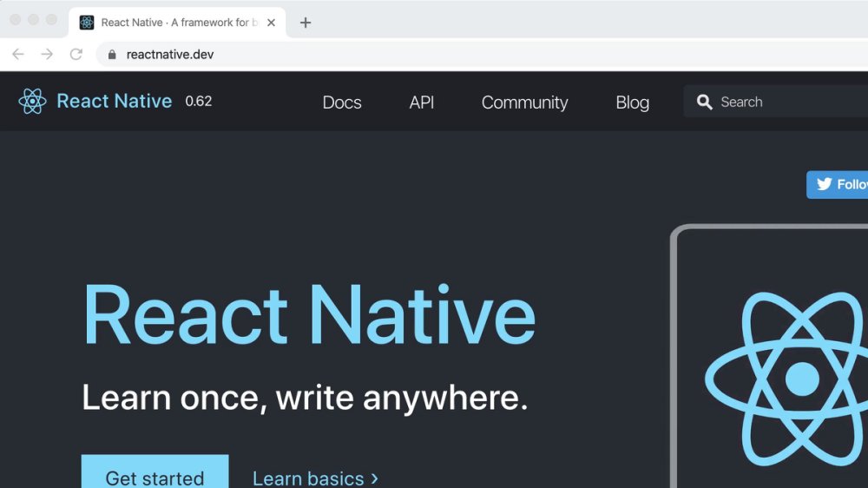Click the Get started button
The image size is (868, 488).
(155, 472)
